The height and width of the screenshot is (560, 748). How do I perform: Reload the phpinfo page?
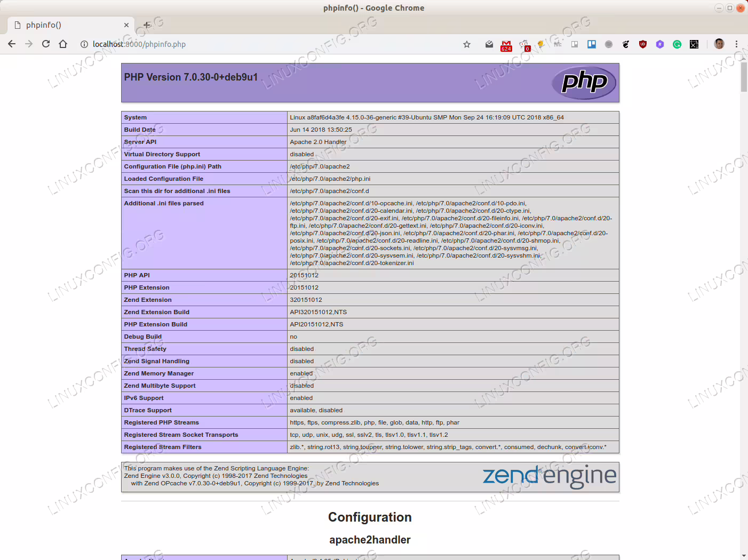tap(46, 44)
